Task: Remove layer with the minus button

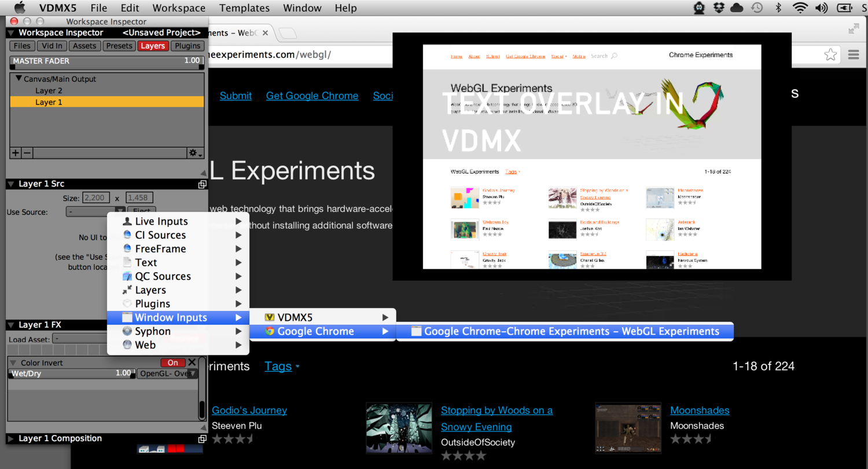Action: coord(27,153)
